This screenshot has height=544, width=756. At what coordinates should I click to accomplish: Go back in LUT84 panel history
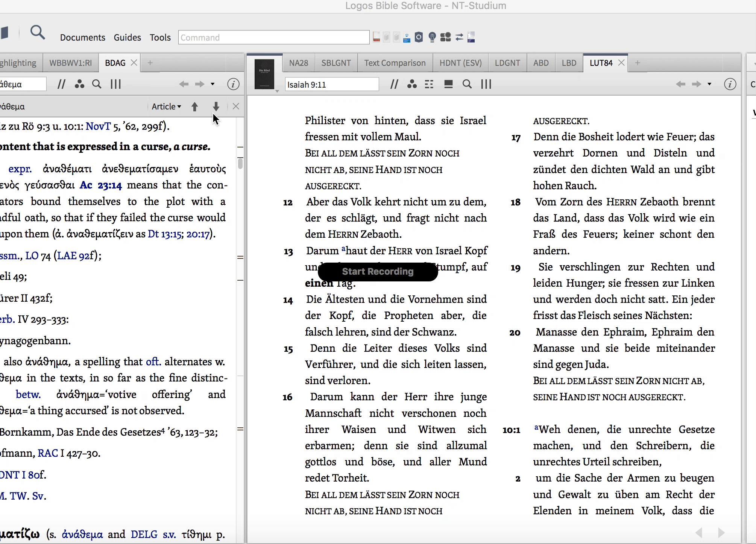[681, 84]
